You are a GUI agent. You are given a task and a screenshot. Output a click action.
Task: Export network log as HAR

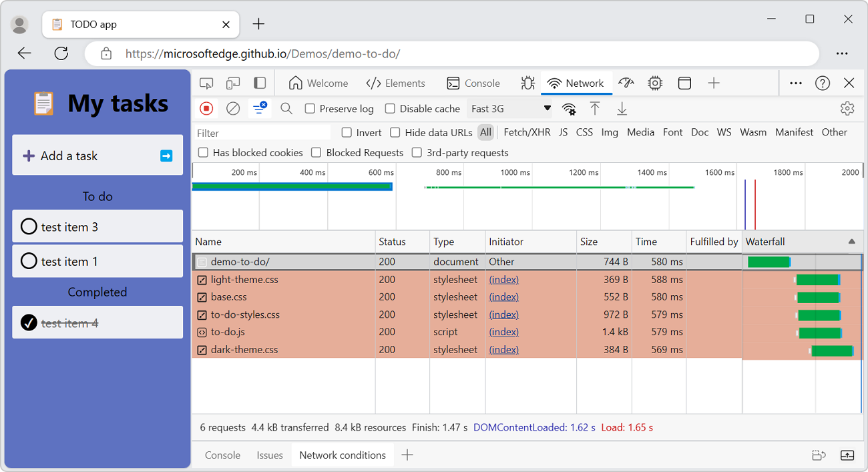coord(622,108)
